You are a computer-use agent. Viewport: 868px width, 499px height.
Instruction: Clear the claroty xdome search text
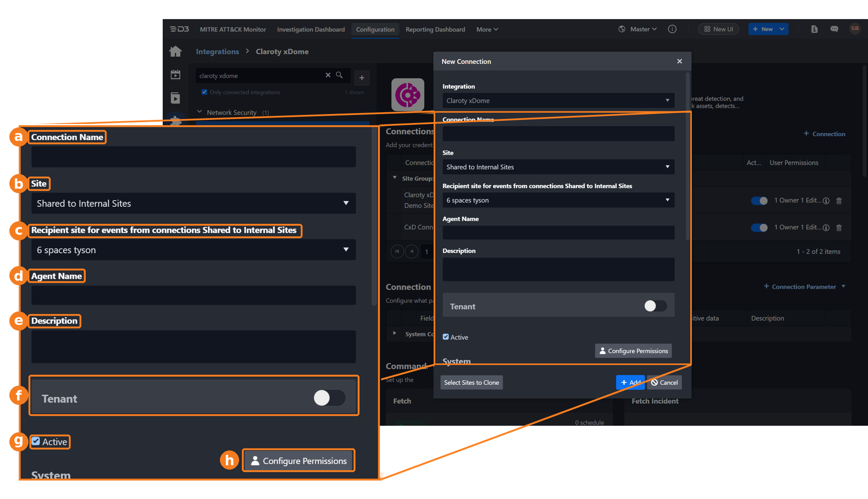[x=328, y=75]
